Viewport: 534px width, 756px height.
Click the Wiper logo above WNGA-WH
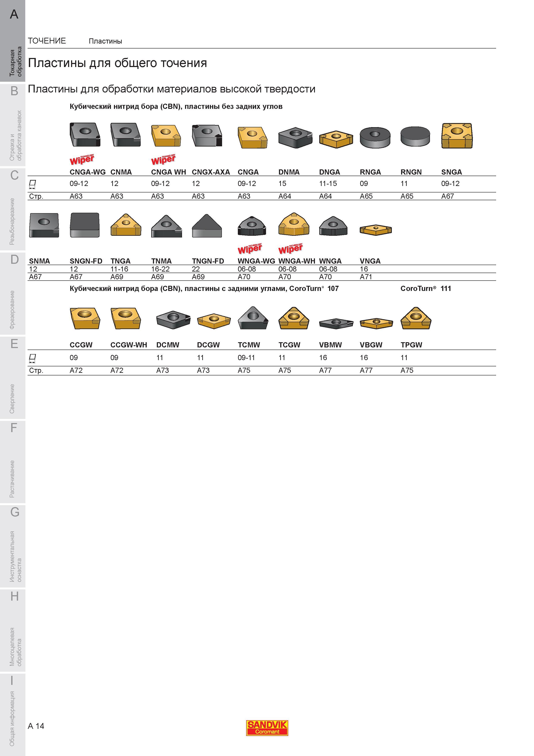291,249
